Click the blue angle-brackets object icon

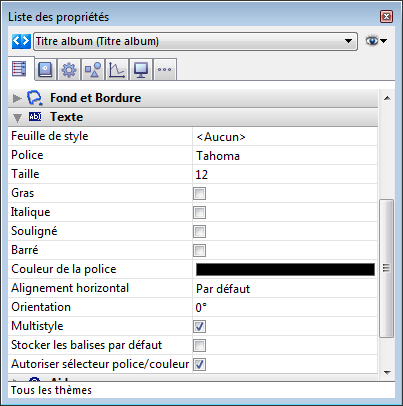click(21, 41)
